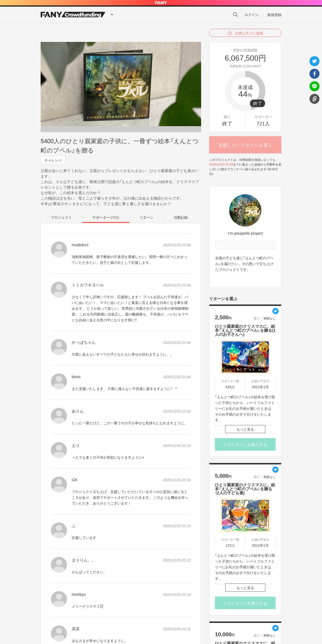The width and height of the screenshot is (322, 644).
Task: Click the 429人 supporter count
Action: [230, 387]
